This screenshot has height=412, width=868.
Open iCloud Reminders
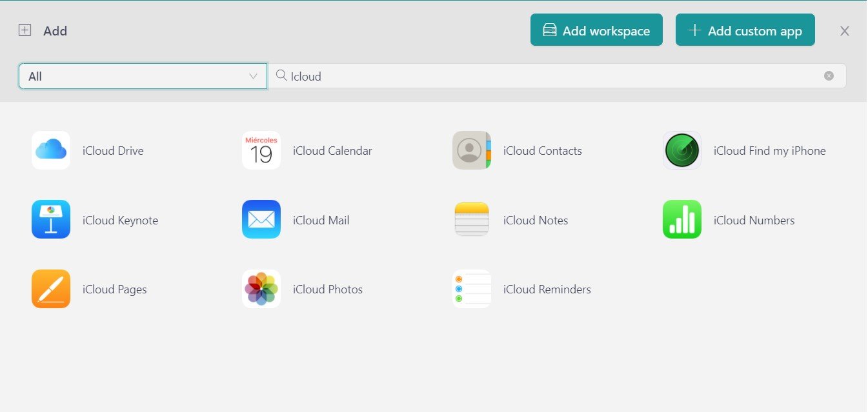(472, 289)
